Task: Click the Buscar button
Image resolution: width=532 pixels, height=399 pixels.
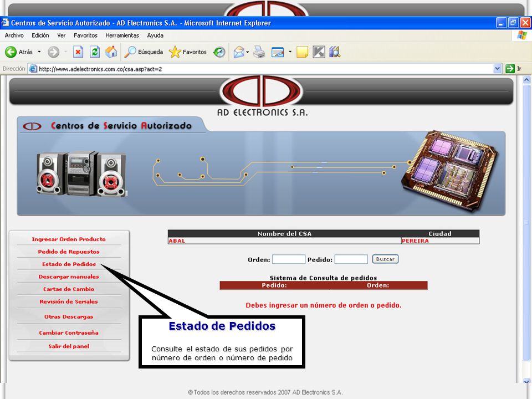Action: pyautogui.click(x=385, y=259)
